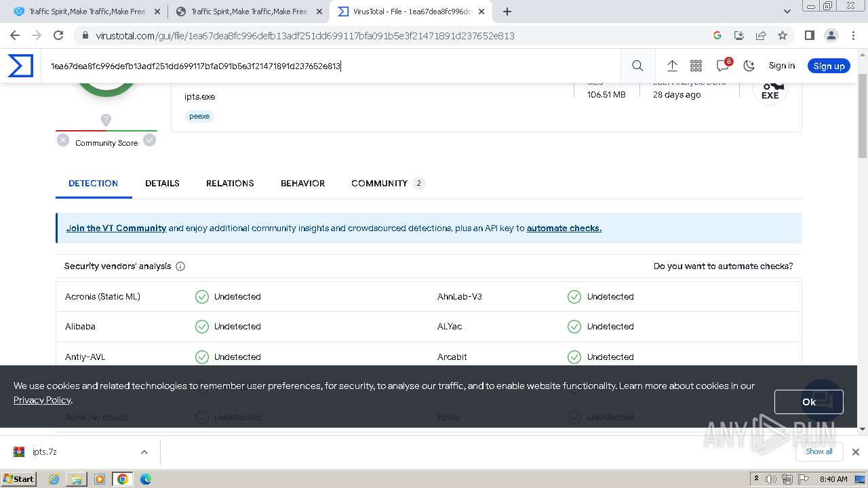Click the community score check vote icon
The height and width of the screenshot is (488, 868).
pyautogui.click(x=150, y=140)
